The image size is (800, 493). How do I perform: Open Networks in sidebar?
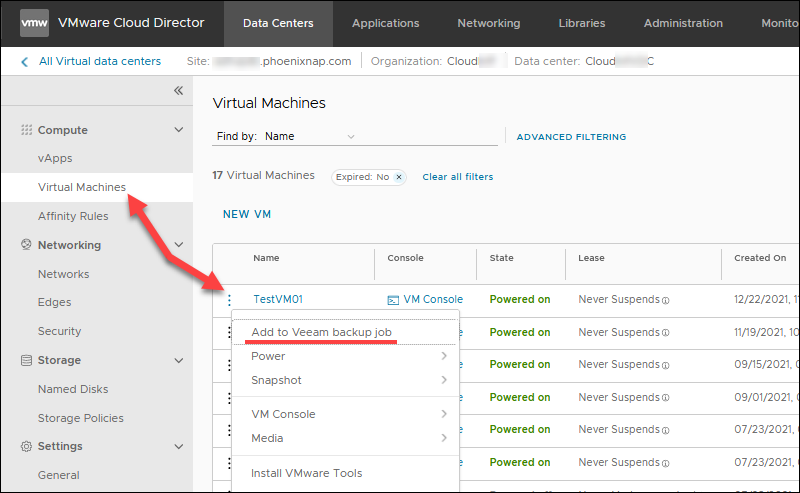63,274
